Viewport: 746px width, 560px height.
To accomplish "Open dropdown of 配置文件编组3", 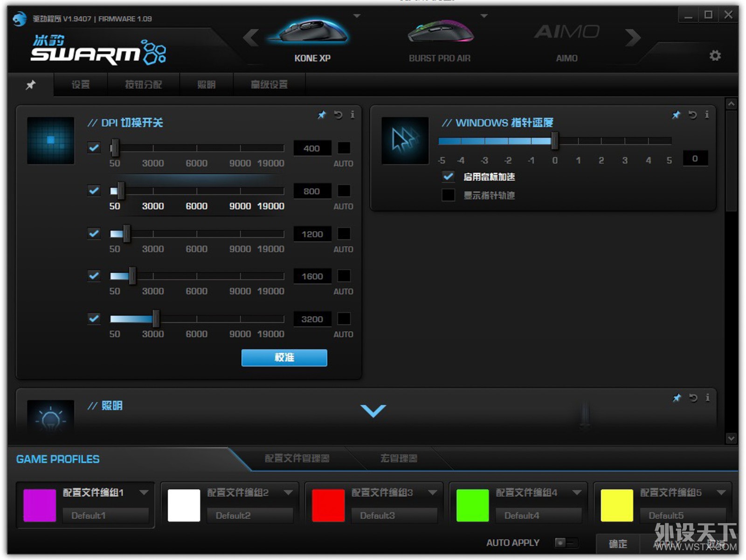I will click(433, 492).
